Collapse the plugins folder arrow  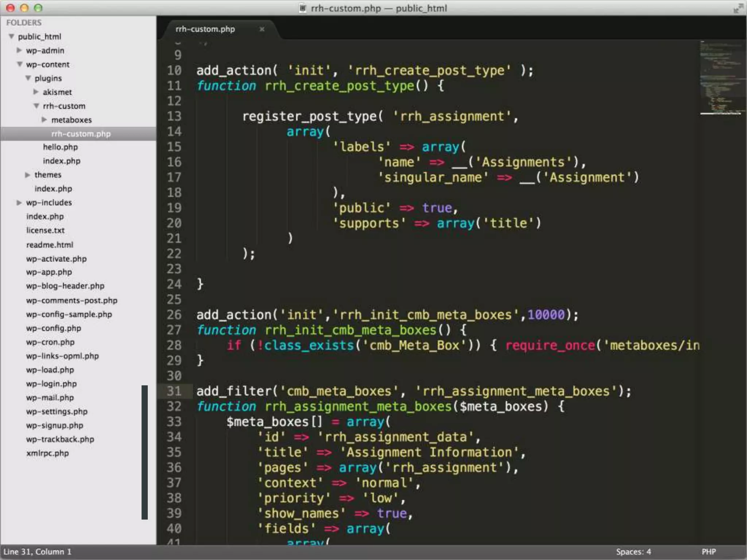28,78
